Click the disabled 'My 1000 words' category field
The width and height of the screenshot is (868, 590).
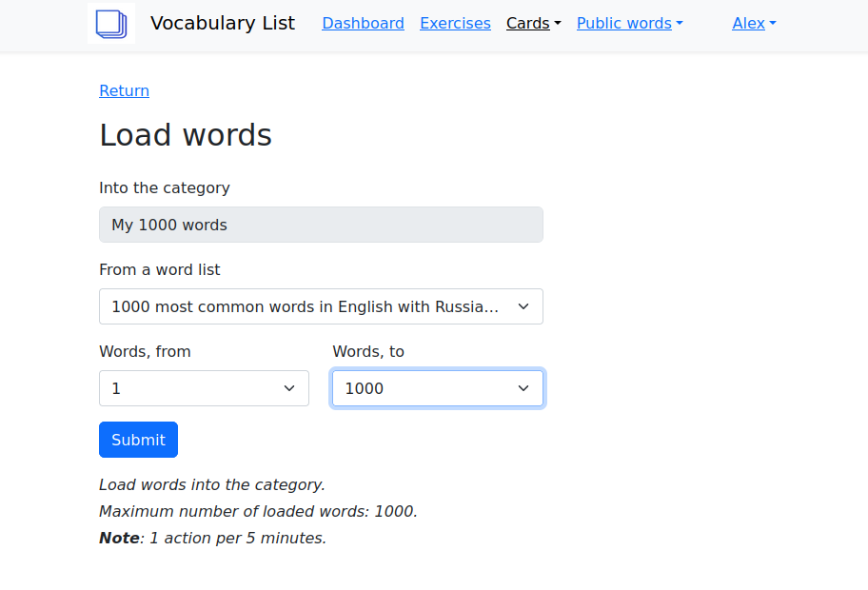coord(321,225)
